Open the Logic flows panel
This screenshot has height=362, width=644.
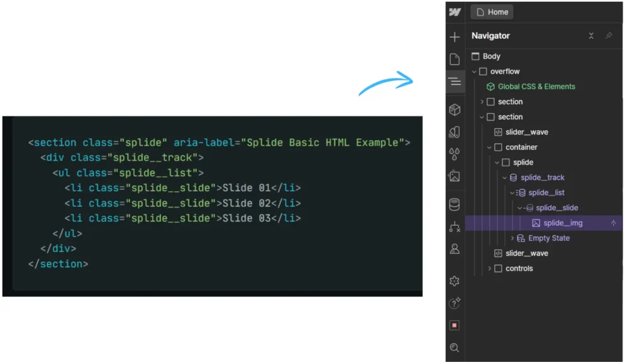click(x=455, y=226)
